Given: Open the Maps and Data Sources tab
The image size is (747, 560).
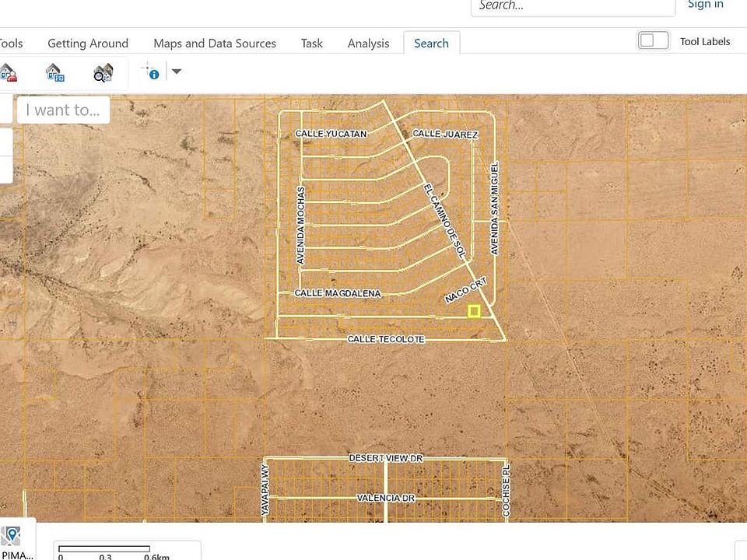Looking at the screenshot, I should pos(215,44).
